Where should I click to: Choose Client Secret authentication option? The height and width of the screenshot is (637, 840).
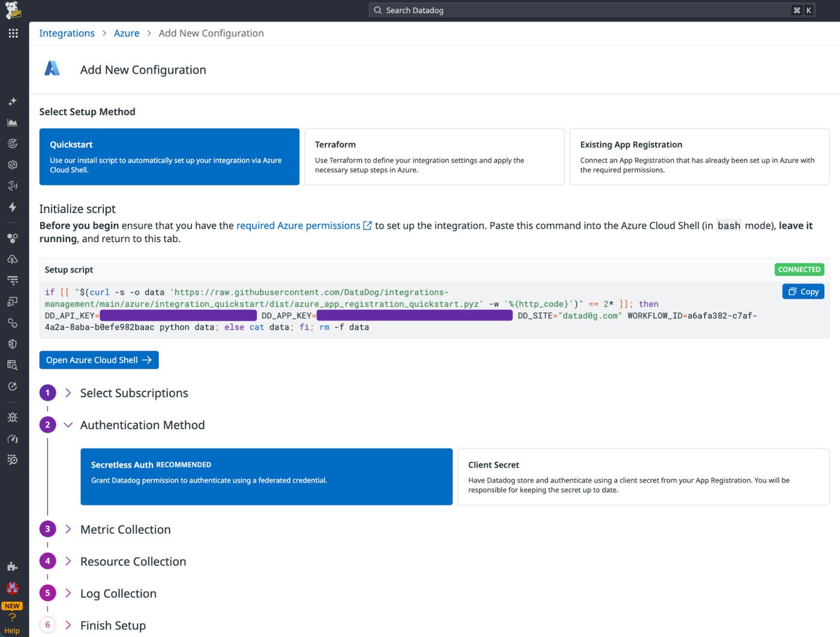point(644,477)
